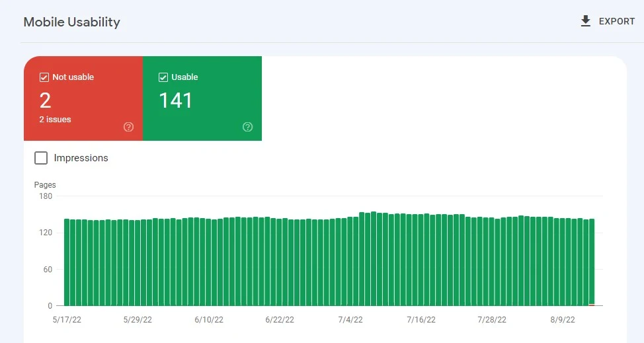Click the '2 issues' text
Screen dimensions: 644x343
[x=55, y=120]
